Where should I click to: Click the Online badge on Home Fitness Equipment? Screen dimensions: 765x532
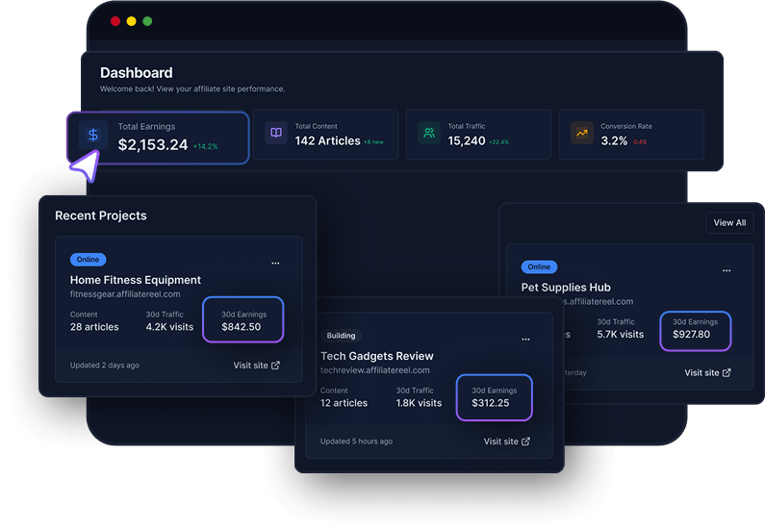pos(88,260)
